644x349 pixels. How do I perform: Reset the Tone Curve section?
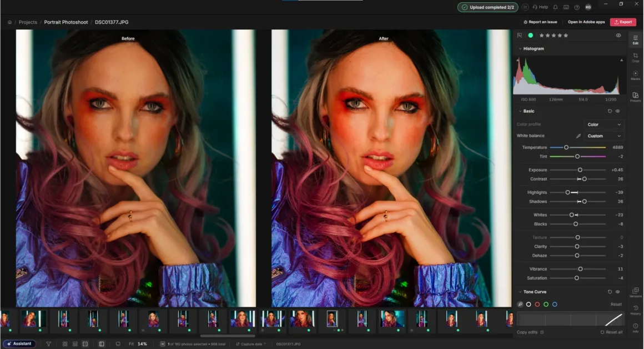(x=610, y=292)
